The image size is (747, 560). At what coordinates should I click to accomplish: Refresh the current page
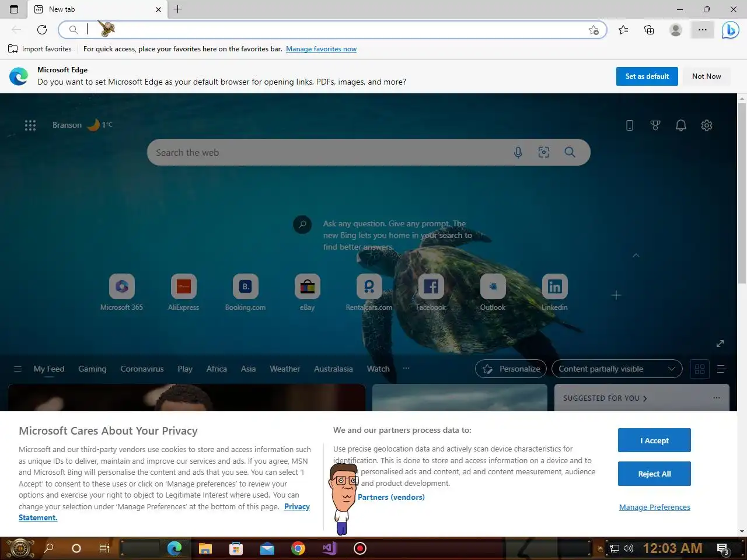tap(42, 30)
